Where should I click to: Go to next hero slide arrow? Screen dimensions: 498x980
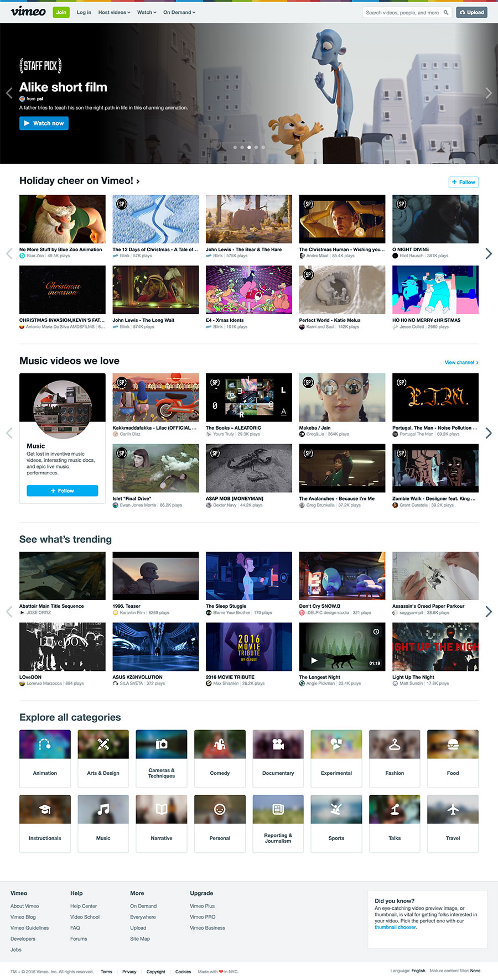pos(489,93)
